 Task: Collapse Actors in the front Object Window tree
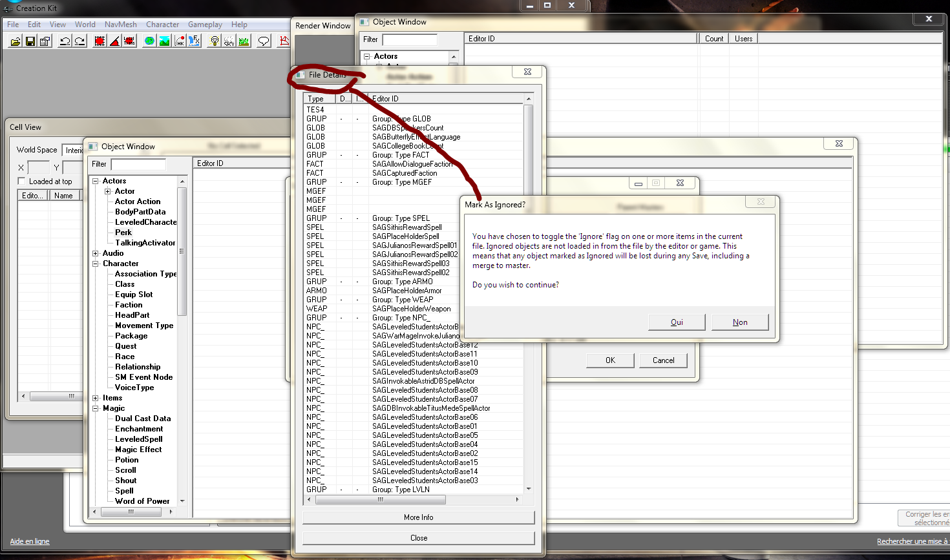[x=96, y=181]
